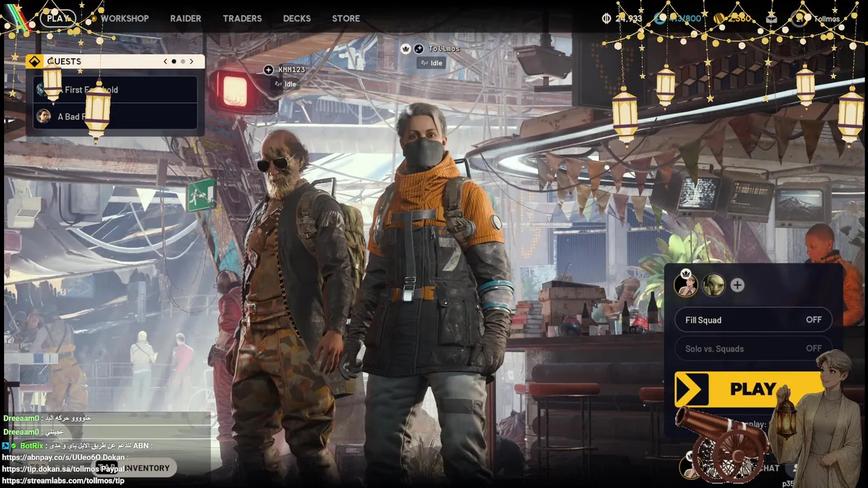Open the 'A First Foothold' quest row
The image size is (868, 488).
coord(115,89)
